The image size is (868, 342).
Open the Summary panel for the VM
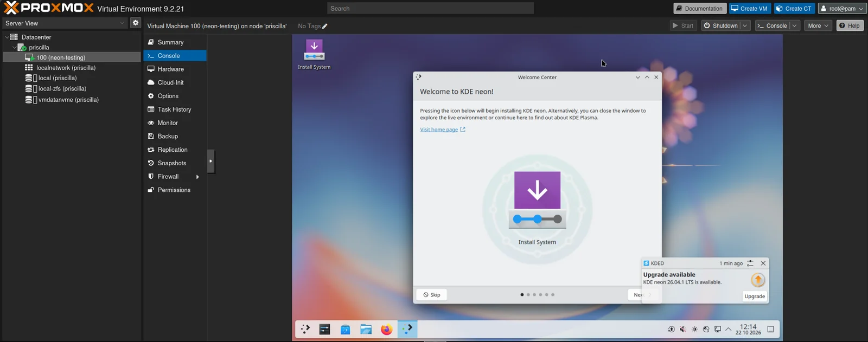click(x=175, y=42)
